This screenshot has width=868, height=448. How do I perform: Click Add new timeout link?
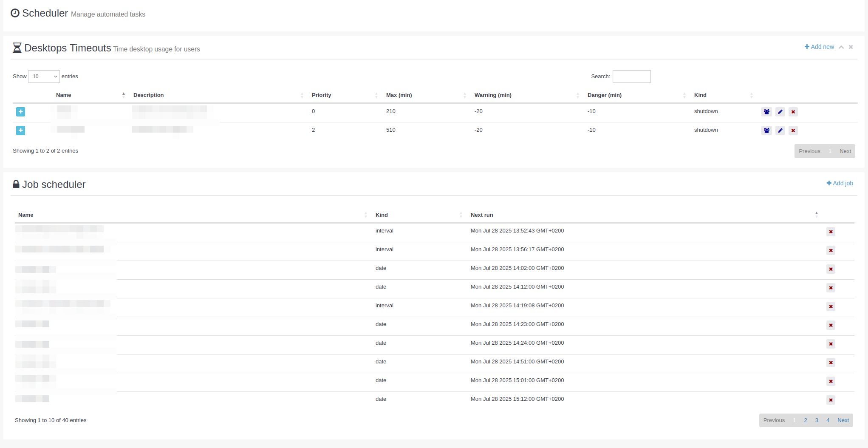819,47
